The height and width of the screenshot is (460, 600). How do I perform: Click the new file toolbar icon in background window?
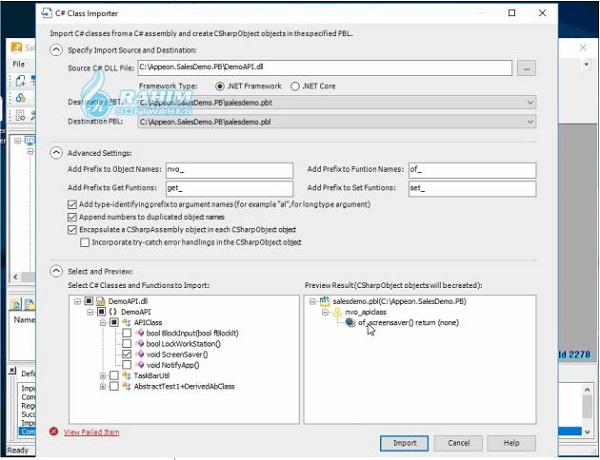(x=20, y=81)
